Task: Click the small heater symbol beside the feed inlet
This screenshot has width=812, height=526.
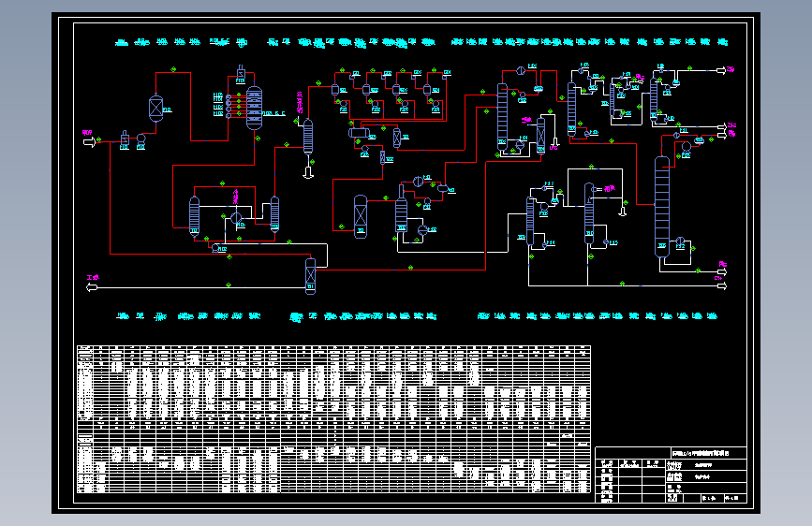Action: pos(125,139)
